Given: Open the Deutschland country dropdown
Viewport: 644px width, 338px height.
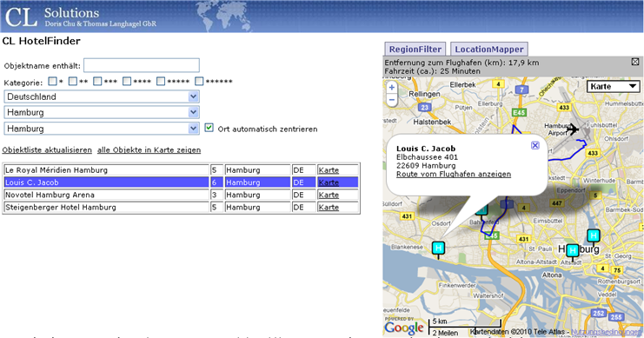Looking at the screenshot, I should pyautogui.click(x=102, y=96).
